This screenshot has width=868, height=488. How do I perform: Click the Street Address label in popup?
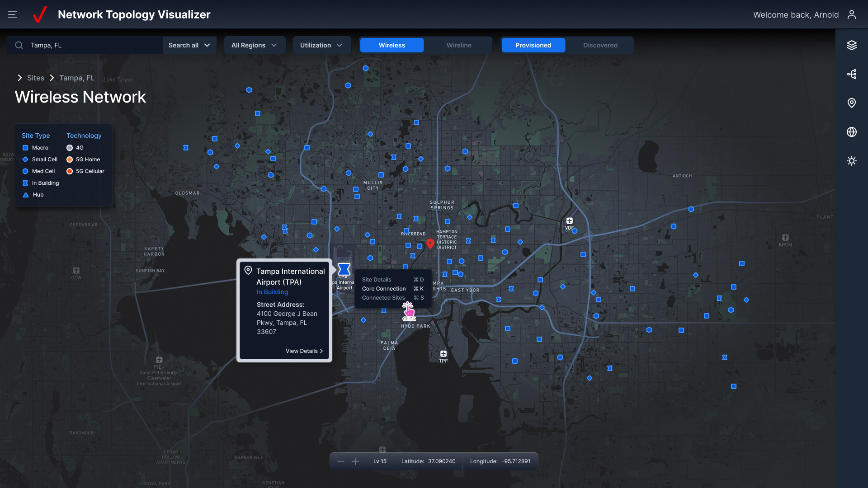pyautogui.click(x=280, y=305)
